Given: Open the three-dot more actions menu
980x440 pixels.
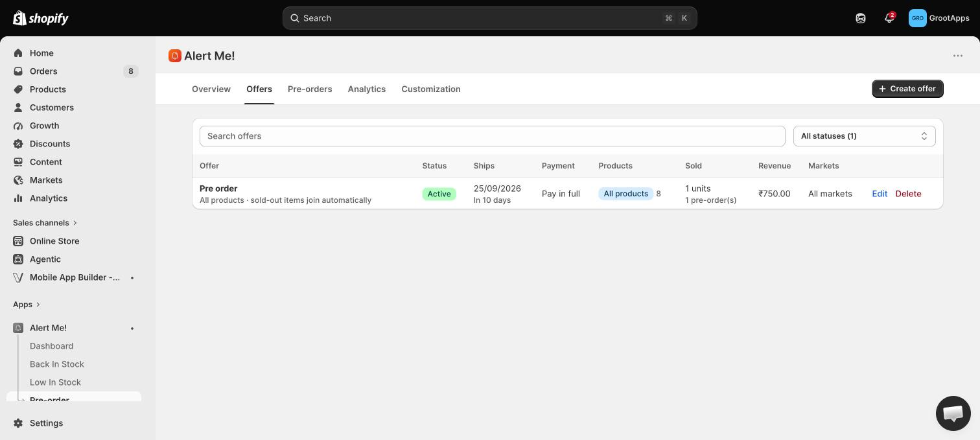Looking at the screenshot, I should tap(958, 56).
